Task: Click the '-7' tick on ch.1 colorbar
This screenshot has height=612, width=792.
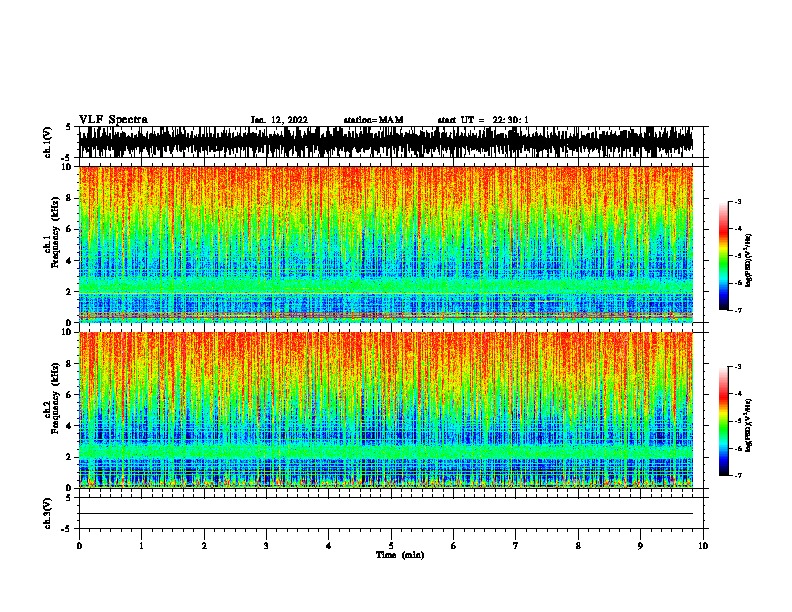Action: (738, 310)
